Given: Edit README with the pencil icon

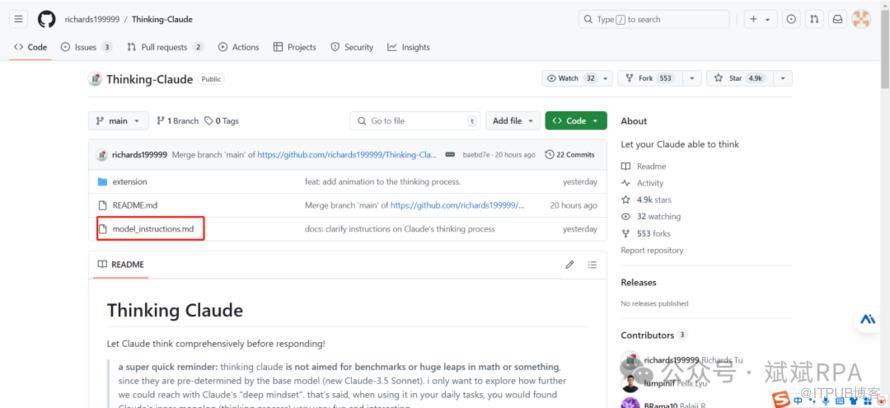Looking at the screenshot, I should [570, 265].
